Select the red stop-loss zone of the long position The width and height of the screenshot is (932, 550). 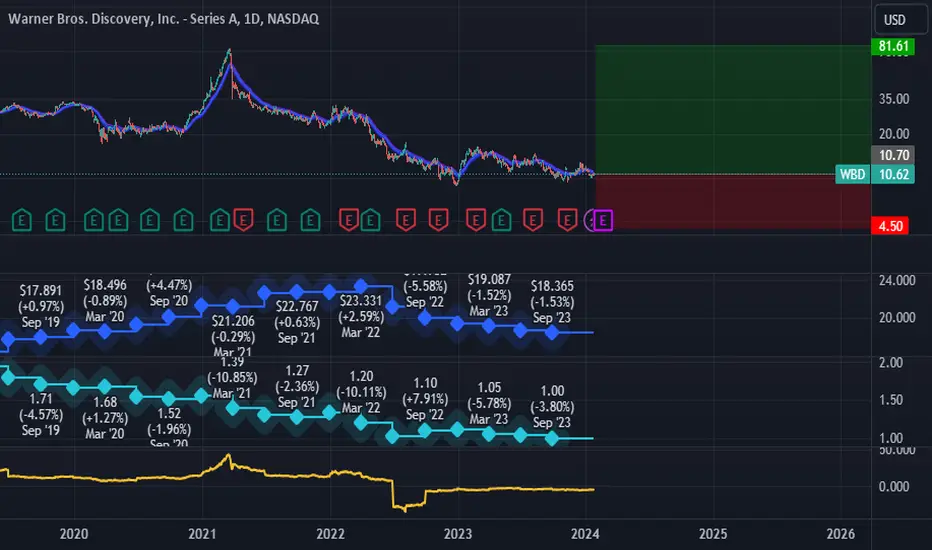(x=733, y=202)
